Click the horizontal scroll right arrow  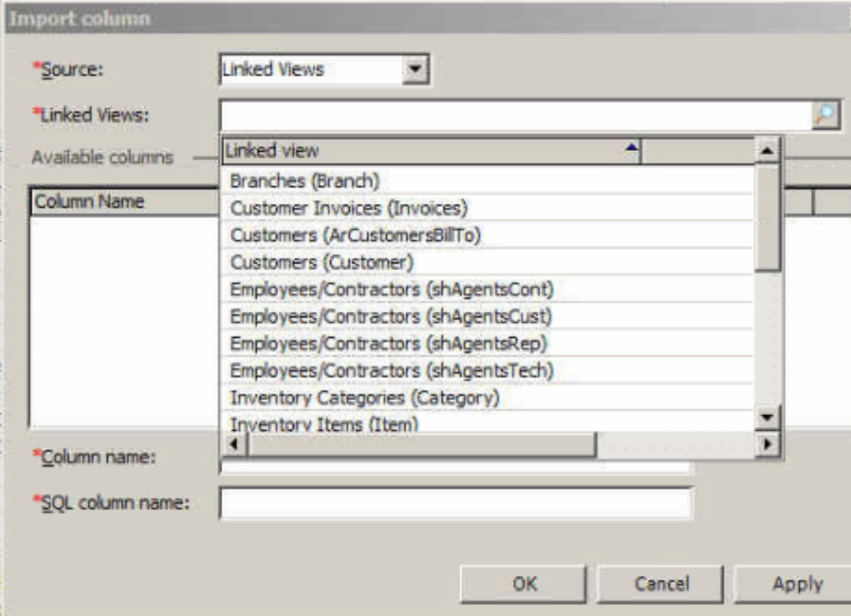[x=767, y=444]
